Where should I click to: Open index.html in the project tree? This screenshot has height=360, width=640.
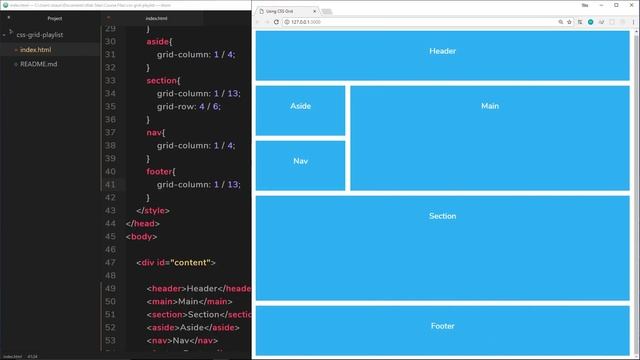point(36,50)
